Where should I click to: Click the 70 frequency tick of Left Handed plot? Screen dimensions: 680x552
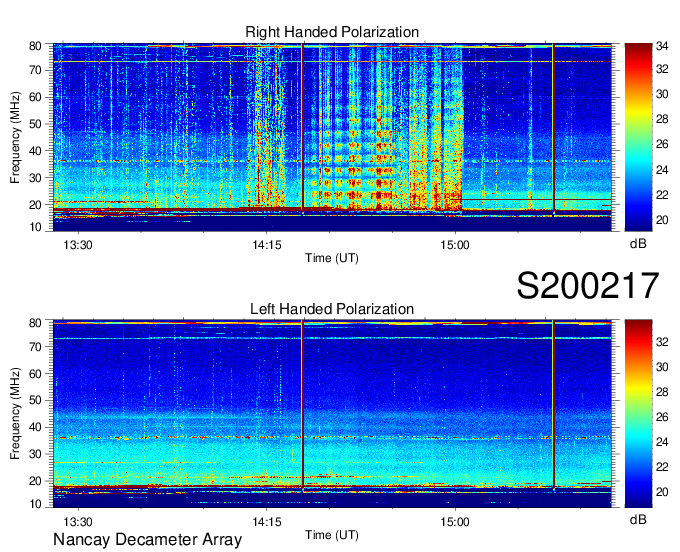point(35,346)
